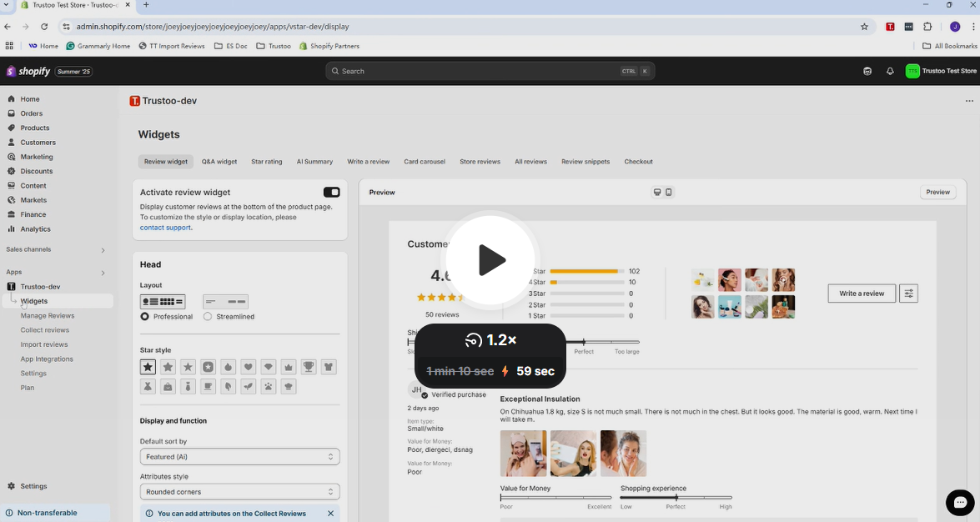Click the Shopify notifications bell
The width and height of the screenshot is (980, 522).
click(890, 72)
